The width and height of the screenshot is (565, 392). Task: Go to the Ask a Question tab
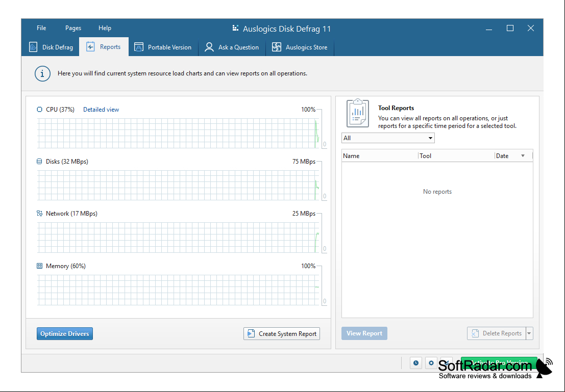[232, 47]
